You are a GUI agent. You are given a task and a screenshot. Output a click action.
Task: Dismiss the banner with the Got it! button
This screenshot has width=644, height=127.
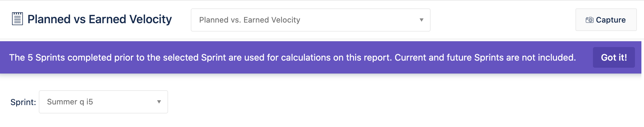point(614,57)
